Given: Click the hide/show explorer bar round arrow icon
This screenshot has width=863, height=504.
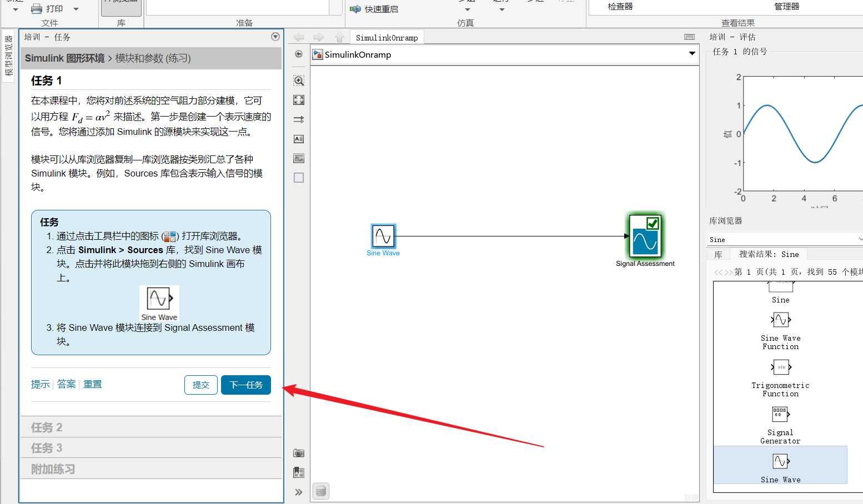Looking at the screenshot, I should click(299, 54).
